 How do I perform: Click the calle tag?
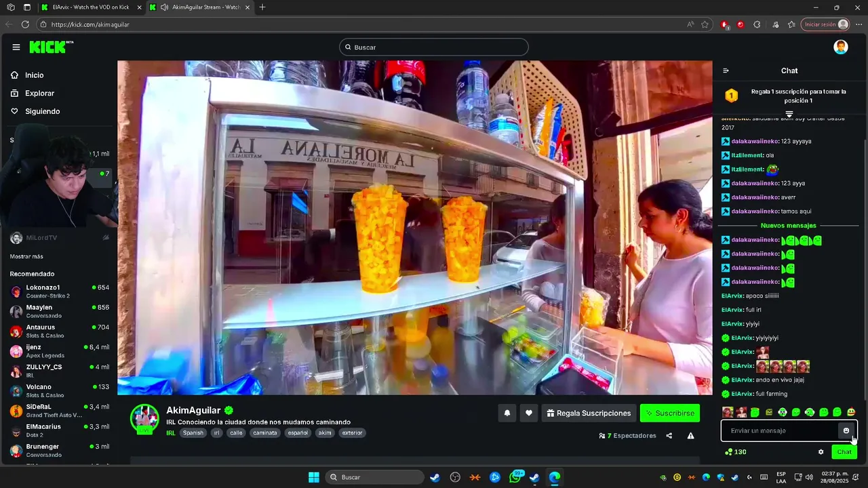click(x=236, y=433)
